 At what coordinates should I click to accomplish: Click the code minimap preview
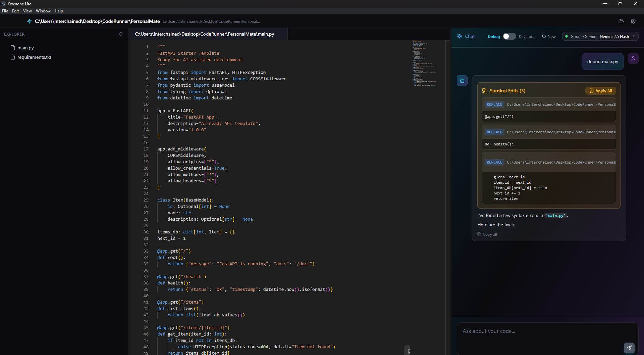[424, 63]
